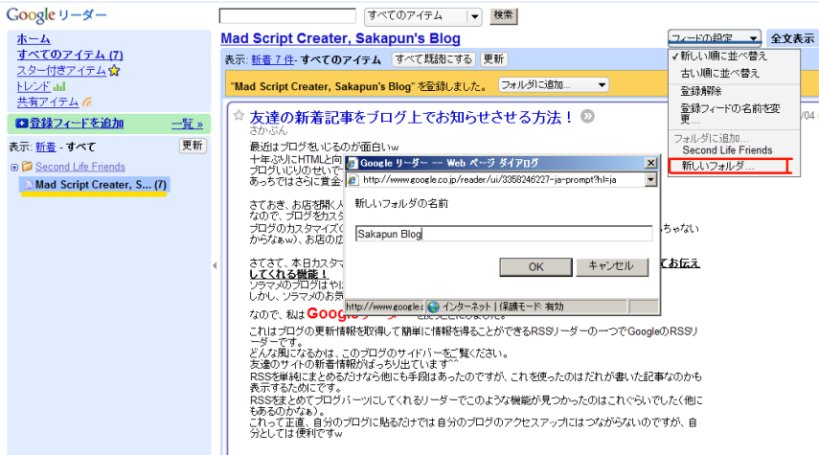Screen dimensions: 819x455
Task: Open article 友達の新着記事をブログ上で title link
Action: [x=411, y=117]
